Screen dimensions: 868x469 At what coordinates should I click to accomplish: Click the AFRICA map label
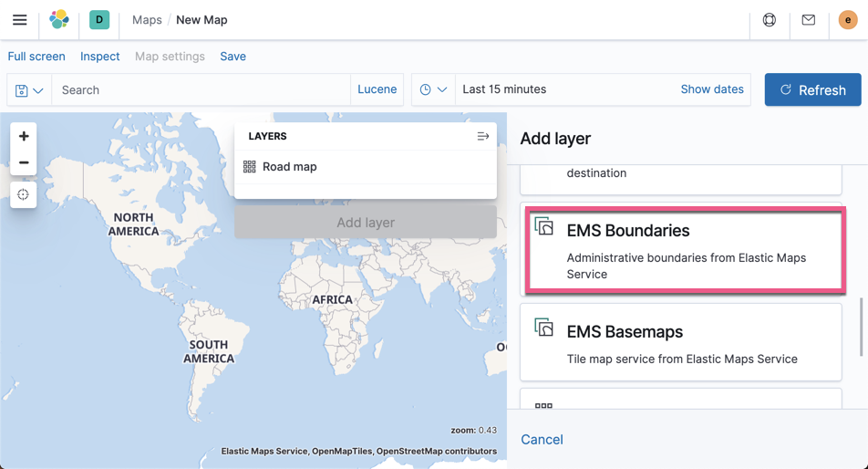(332, 299)
